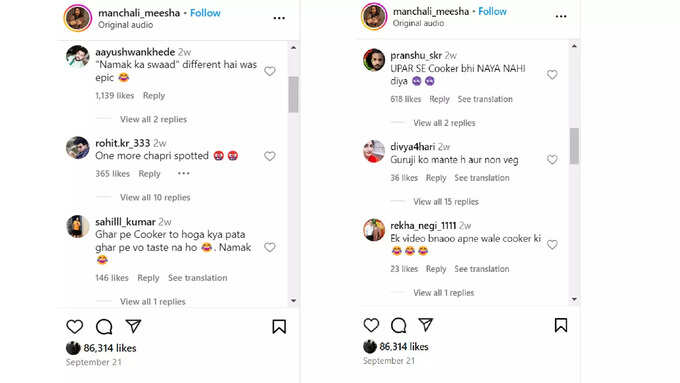Expand View all 10 replies
680x383 pixels.
(155, 197)
